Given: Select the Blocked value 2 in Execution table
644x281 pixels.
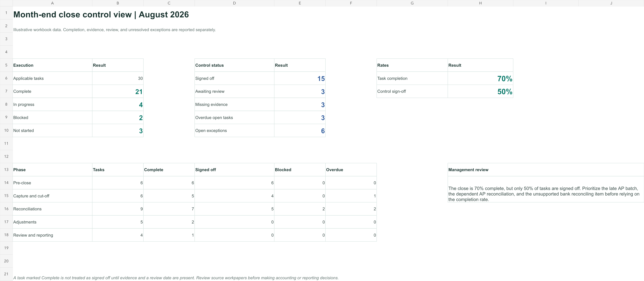Looking at the screenshot, I should coord(118,117).
